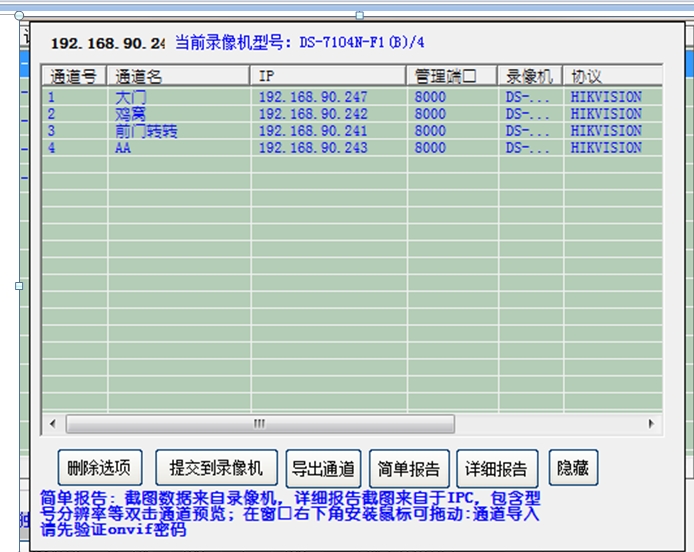
Task: Select the 前门转转 channel row
Action: click(146, 131)
